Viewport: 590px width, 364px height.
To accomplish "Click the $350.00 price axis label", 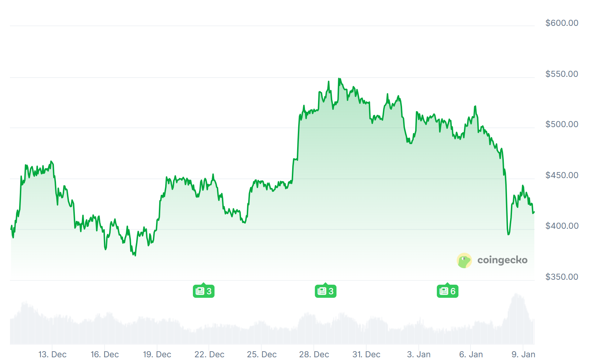I will (562, 277).
